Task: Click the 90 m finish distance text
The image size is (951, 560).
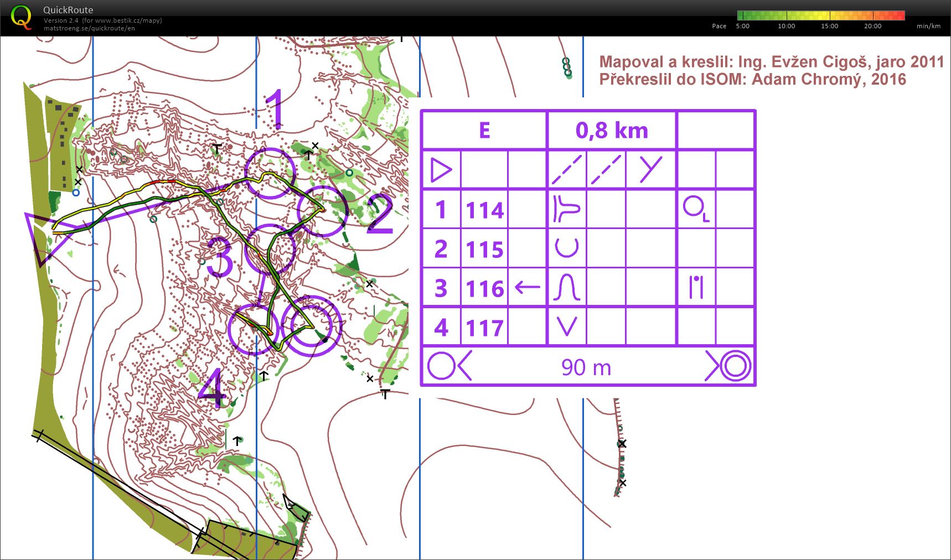Action: pos(586,367)
